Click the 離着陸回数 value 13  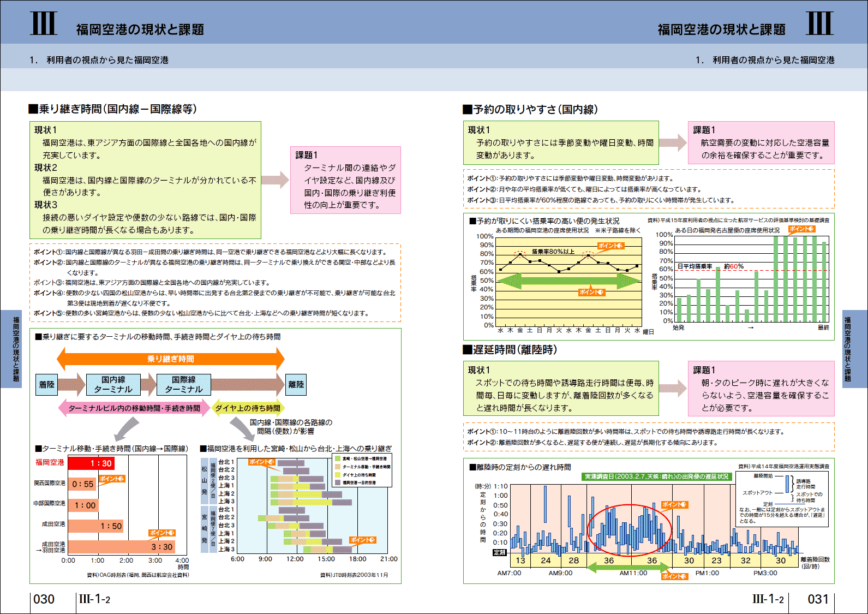click(x=520, y=561)
